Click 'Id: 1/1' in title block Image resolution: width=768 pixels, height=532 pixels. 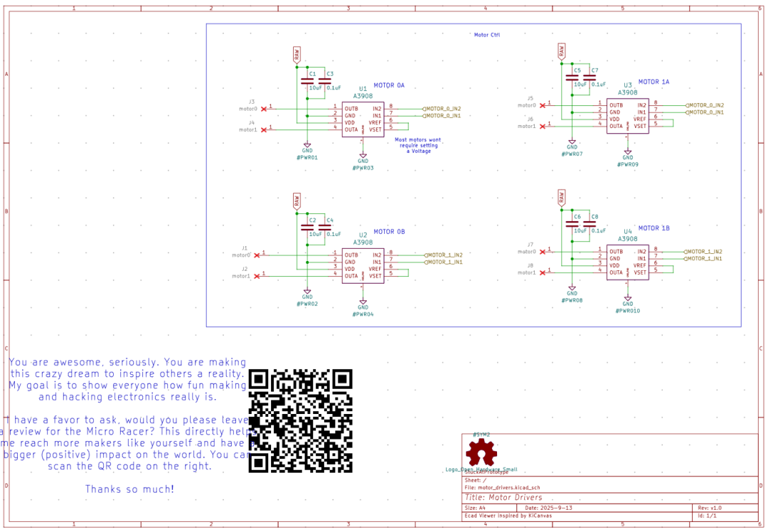(708, 516)
